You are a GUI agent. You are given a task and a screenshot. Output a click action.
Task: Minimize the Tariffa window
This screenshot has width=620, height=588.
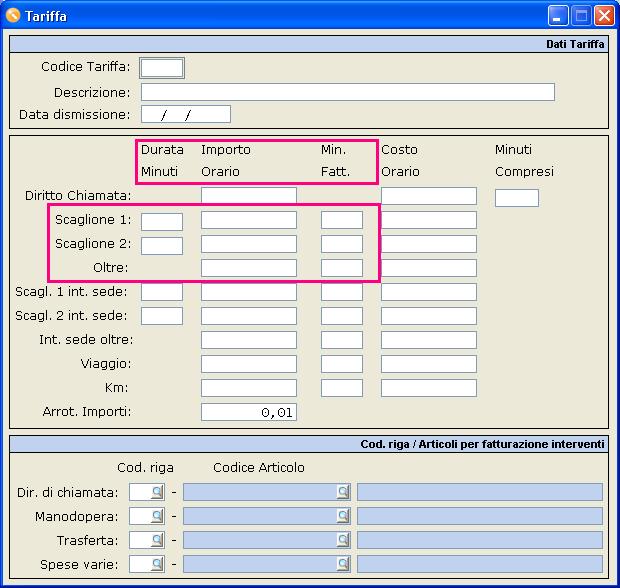point(558,16)
